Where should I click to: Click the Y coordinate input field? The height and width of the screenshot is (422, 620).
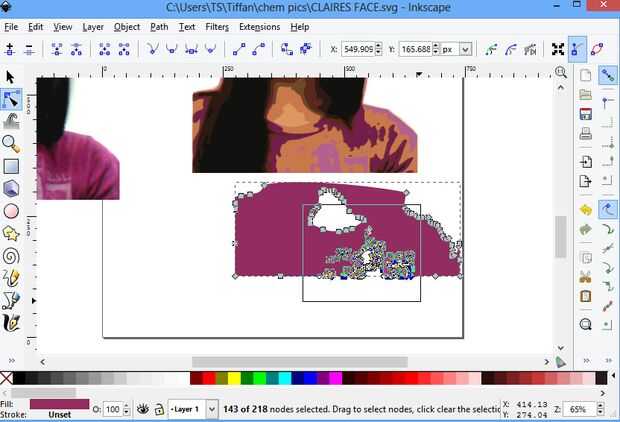click(x=416, y=49)
